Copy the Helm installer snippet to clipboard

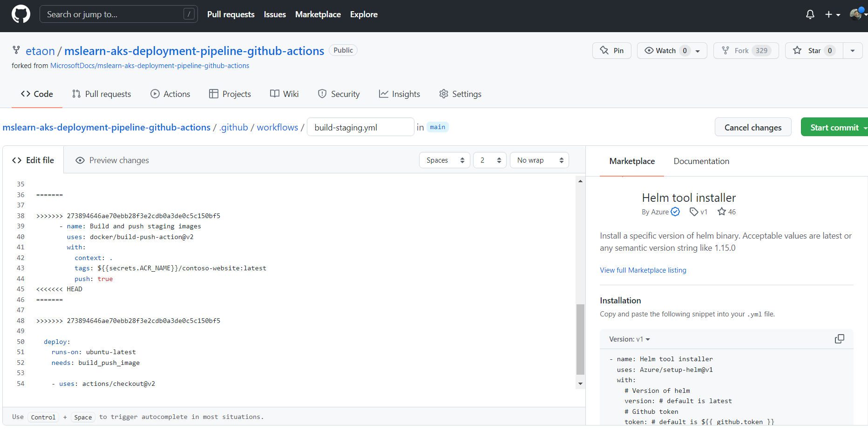coord(840,339)
